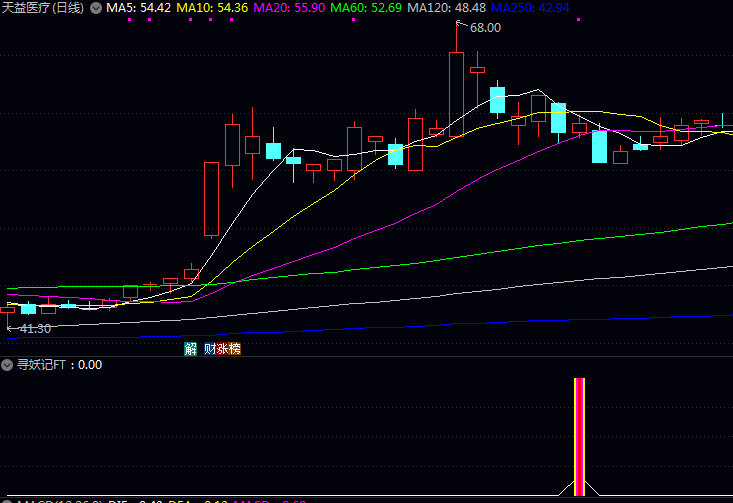Viewport: 733px width, 503px height.
Task: Click the MA120: 48.48 label
Action: click(446, 8)
